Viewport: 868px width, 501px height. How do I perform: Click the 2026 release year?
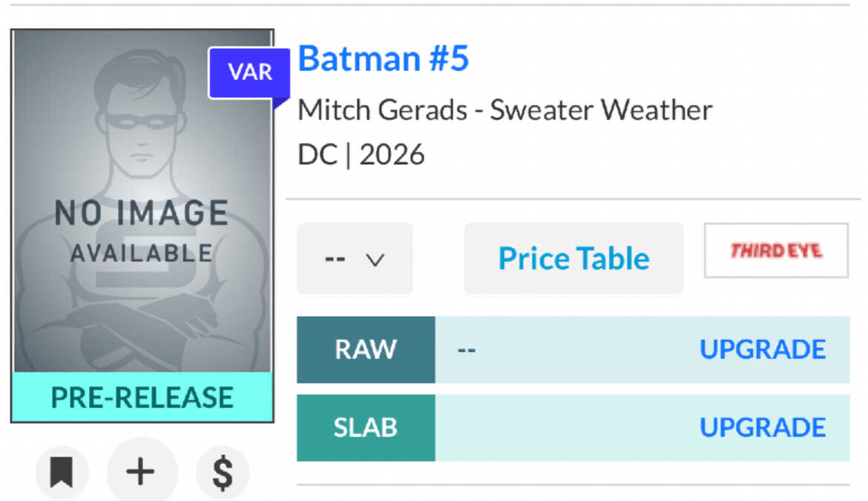pyautogui.click(x=392, y=154)
